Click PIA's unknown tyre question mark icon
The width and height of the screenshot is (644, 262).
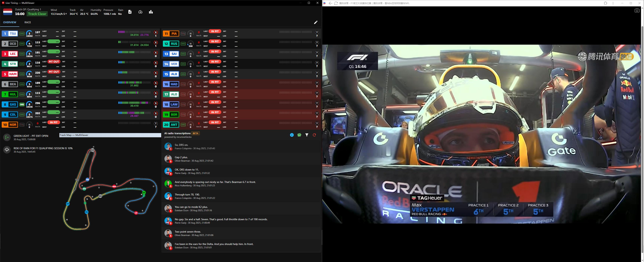[317, 33]
